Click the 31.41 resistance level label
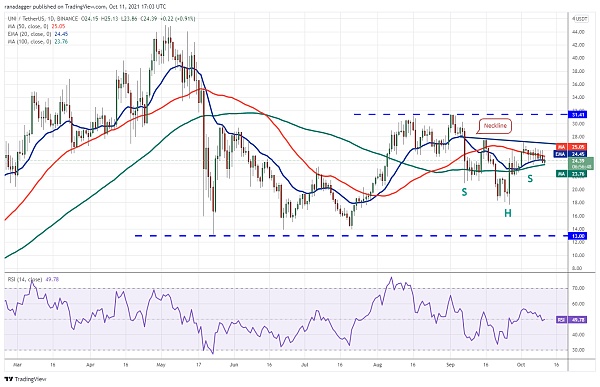The width and height of the screenshot is (600, 387). pos(579,114)
